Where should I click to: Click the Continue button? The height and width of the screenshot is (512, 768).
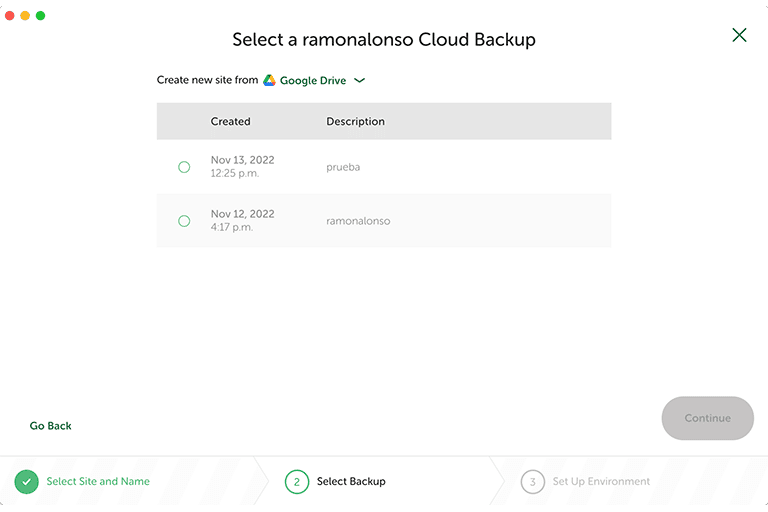coord(707,418)
